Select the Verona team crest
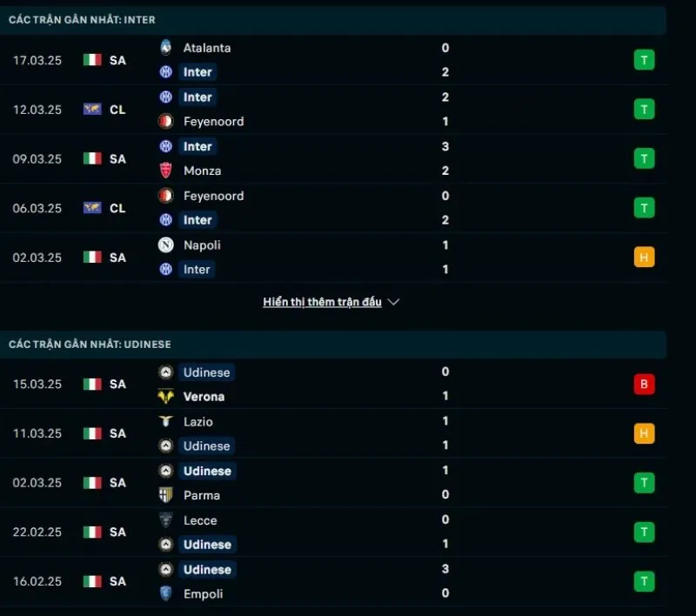 coord(164,396)
